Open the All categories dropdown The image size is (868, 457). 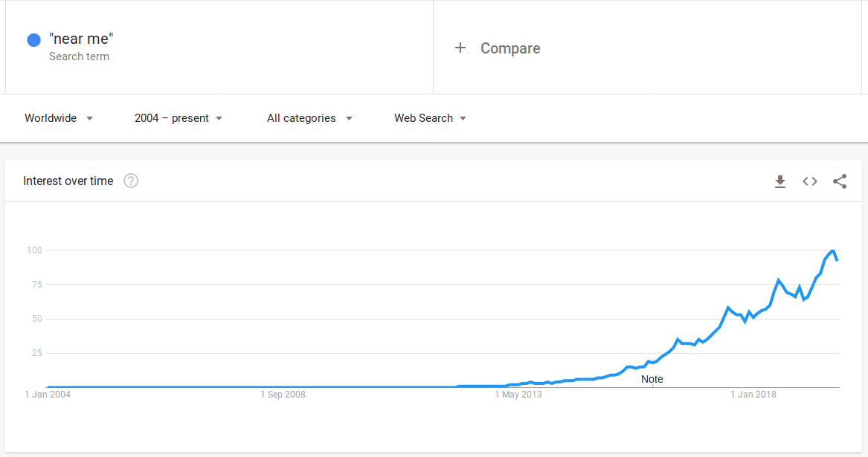point(309,118)
